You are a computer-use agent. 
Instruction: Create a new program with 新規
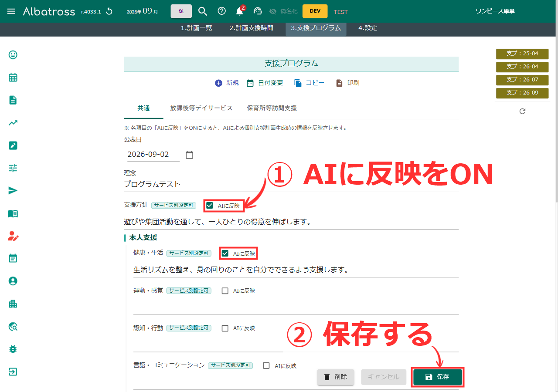227,83
